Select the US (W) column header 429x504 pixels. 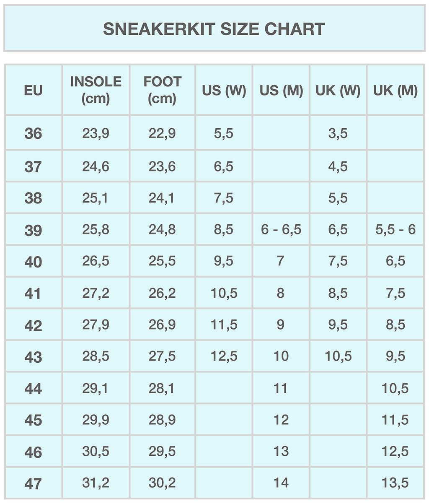point(224,91)
